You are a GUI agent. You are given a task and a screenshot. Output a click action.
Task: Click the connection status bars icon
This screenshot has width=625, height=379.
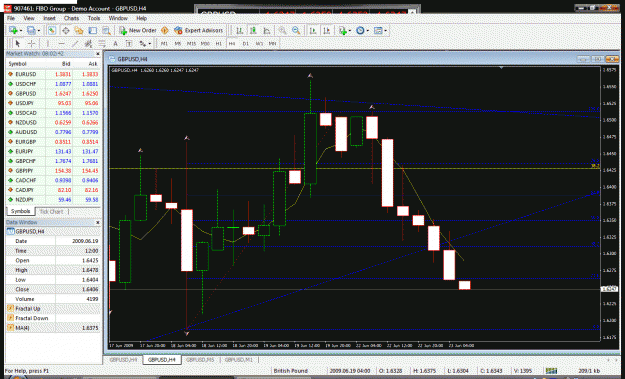[551, 371]
